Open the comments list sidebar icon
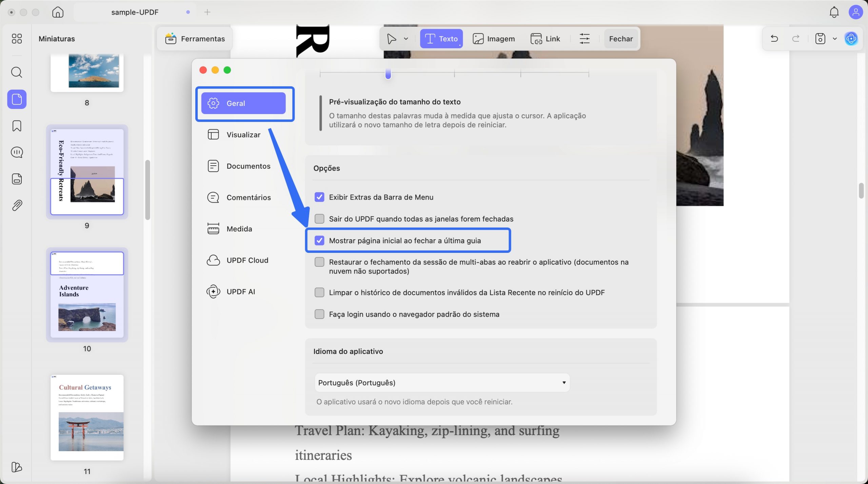Screen dimensions: 868x484 pos(17,152)
